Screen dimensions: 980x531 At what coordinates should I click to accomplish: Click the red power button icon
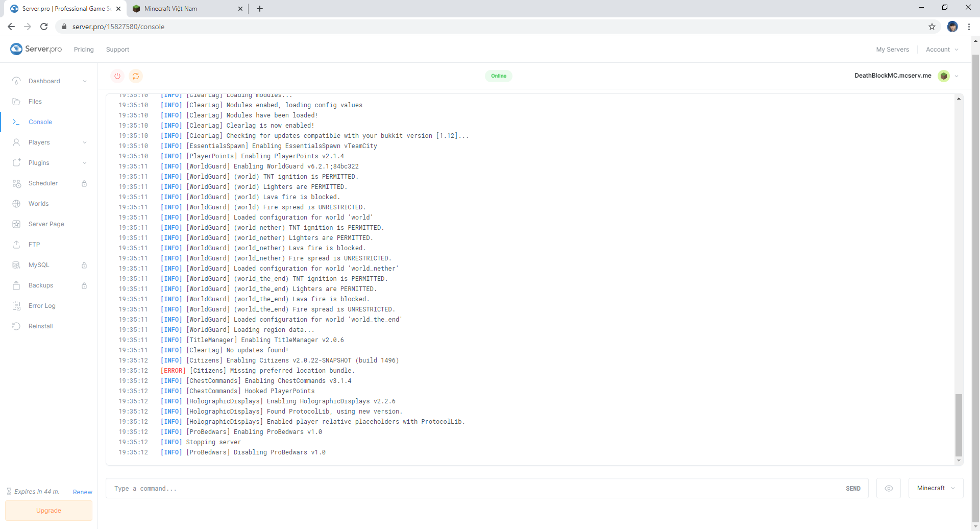coord(117,76)
